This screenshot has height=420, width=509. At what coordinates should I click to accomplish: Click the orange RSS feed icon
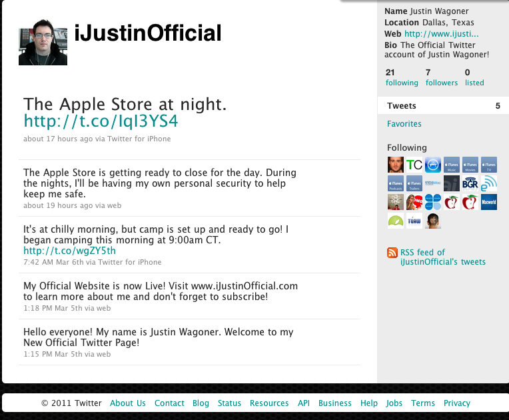(392, 253)
